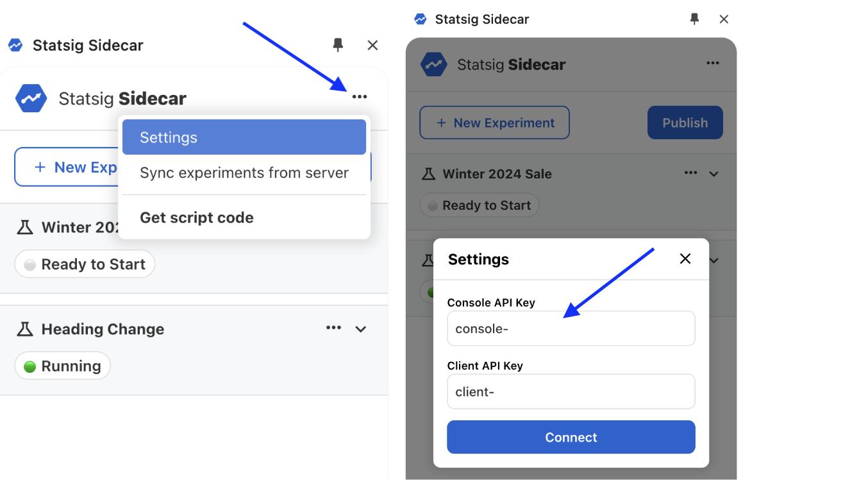Viewport: 868px width, 480px height.
Task: Click the Publish button
Action: (x=685, y=123)
